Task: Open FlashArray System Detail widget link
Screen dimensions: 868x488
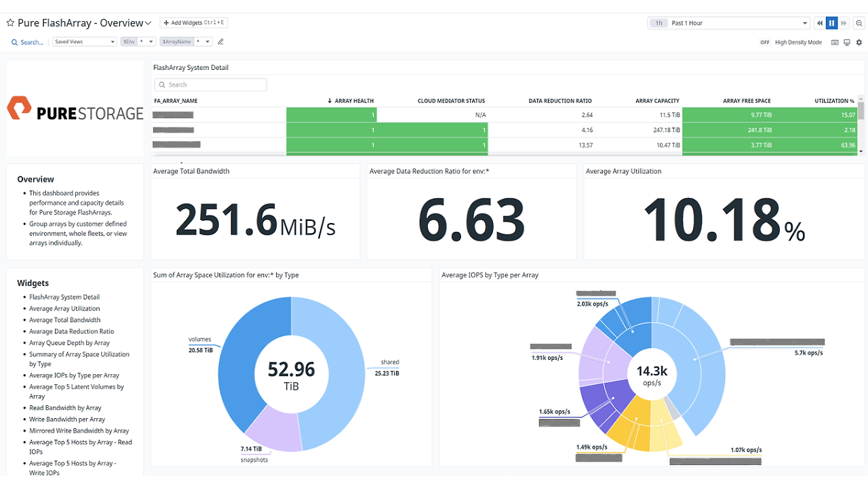Action: click(64, 297)
